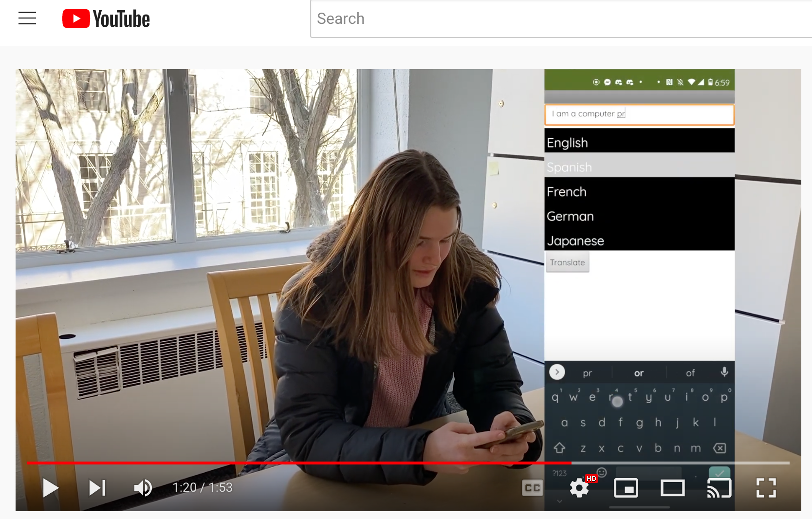812x519 pixels.
Task: Open video settings gear
Action: [579, 487]
